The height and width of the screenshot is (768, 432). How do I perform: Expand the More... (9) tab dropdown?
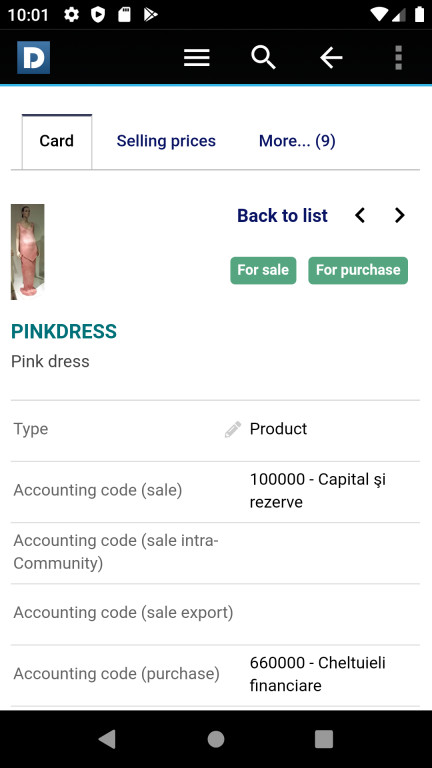[x=297, y=141]
